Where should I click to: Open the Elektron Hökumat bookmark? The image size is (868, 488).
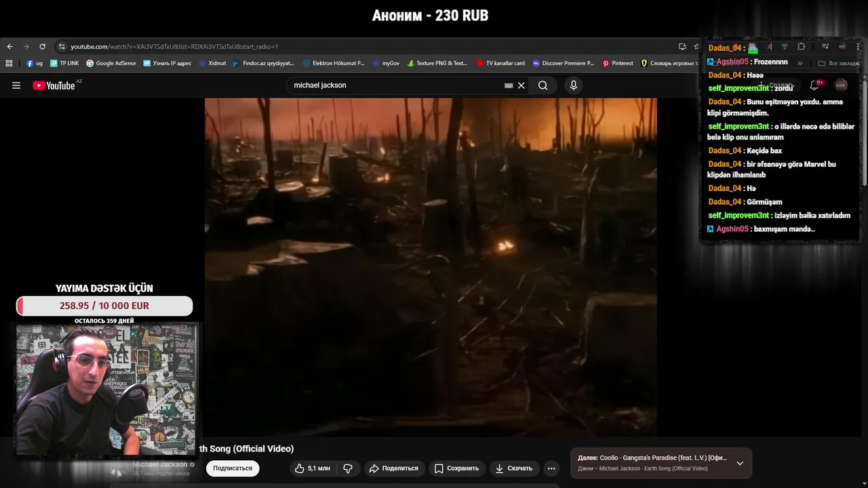pyautogui.click(x=334, y=63)
